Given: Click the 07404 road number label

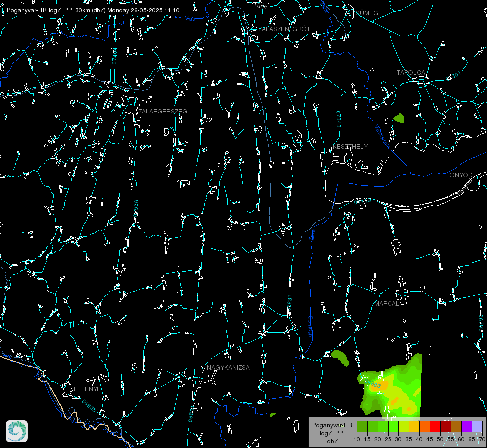Looking at the screenshot, I should click(114, 56).
